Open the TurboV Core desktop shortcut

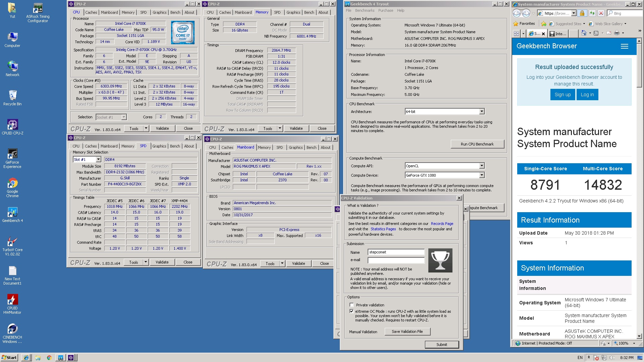12,246
